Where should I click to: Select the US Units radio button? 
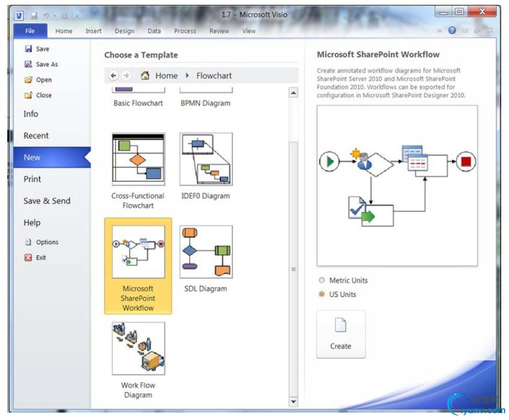[x=322, y=294]
